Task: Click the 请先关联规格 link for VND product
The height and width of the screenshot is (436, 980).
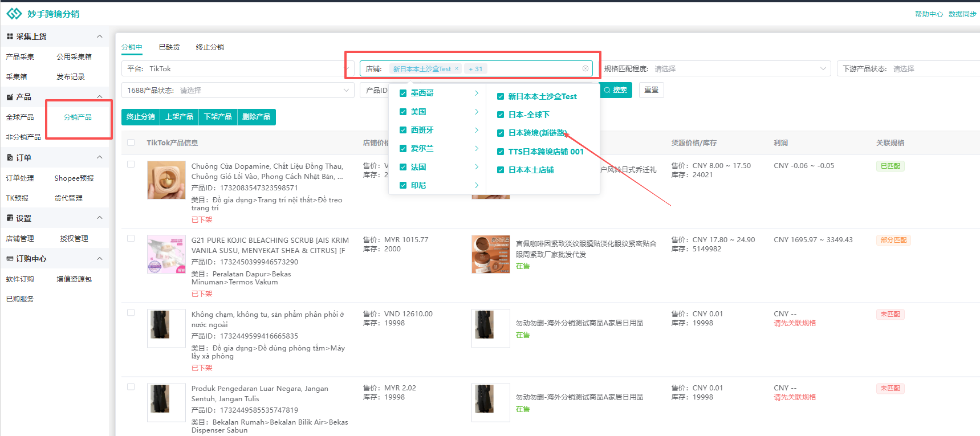Action: click(795, 323)
